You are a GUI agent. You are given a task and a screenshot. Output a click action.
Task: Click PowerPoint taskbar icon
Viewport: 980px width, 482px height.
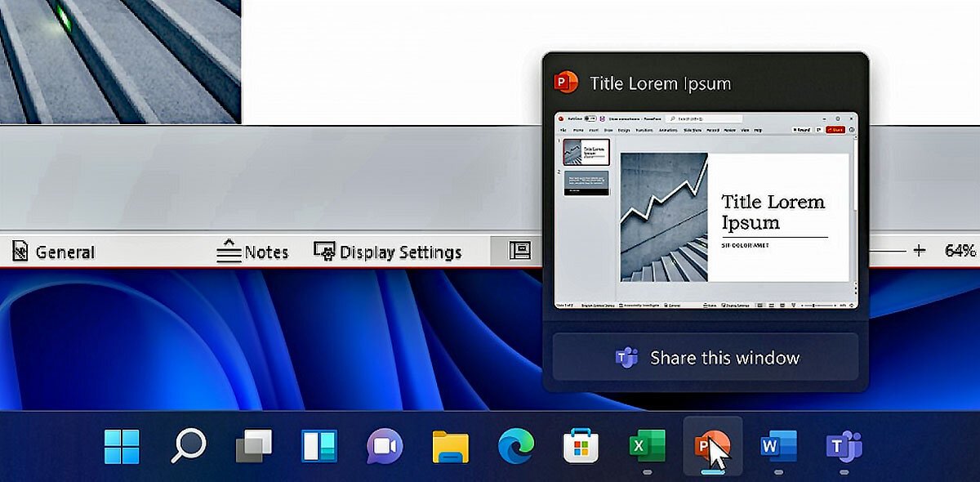click(x=712, y=447)
